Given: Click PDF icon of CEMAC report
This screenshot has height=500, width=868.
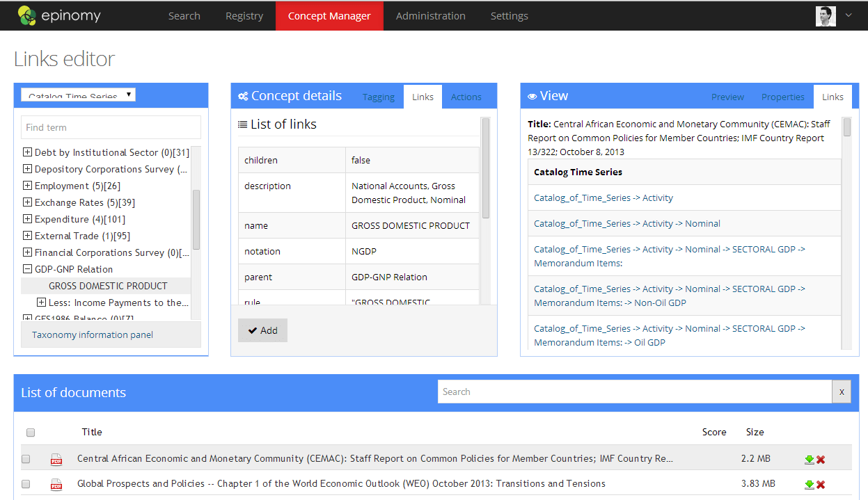Looking at the screenshot, I should tap(56, 459).
